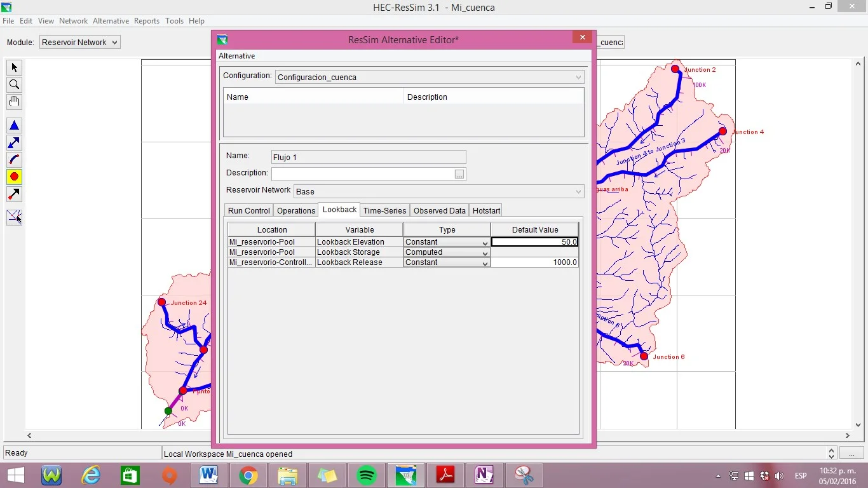868x488 pixels.
Task: Select the black arrow diverted outlet tool
Action: tap(14, 194)
